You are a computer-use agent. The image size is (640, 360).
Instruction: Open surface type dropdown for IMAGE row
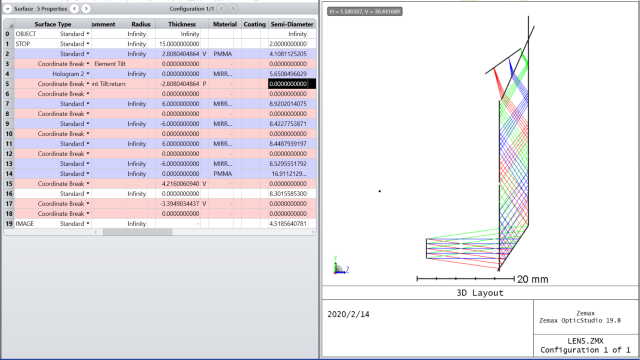[x=88, y=224]
